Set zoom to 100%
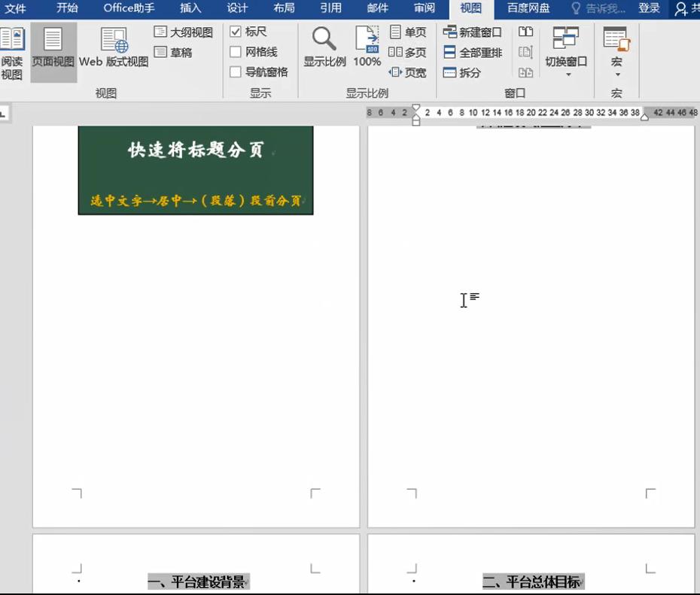This screenshot has height=595, width=700. (367, 47)
